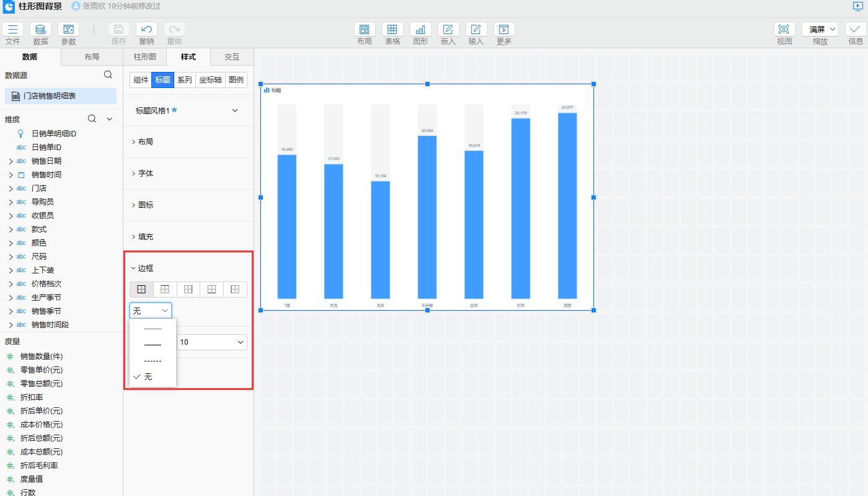This screenshot has height=496, width=868.
Task: Select the 坐标轴 style button
Action: point(210,80)
